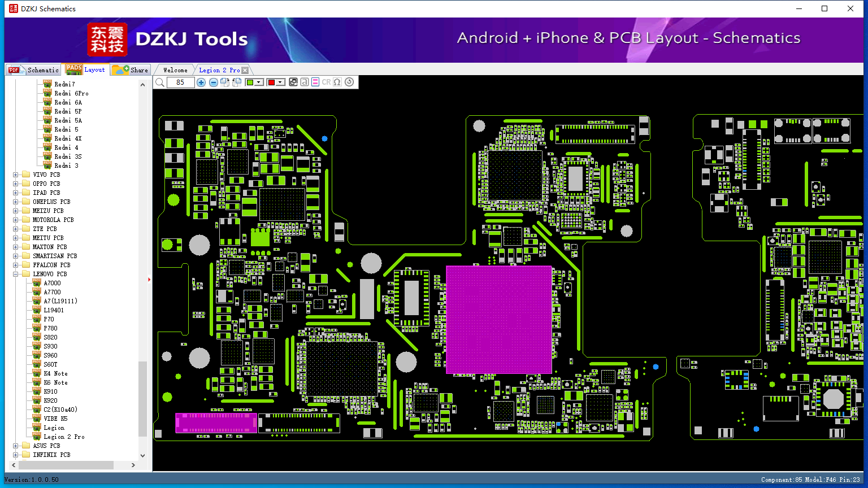Open the Redmi 4X layout entry
Viewport: 868px width, 488px height.
(68, 138)
